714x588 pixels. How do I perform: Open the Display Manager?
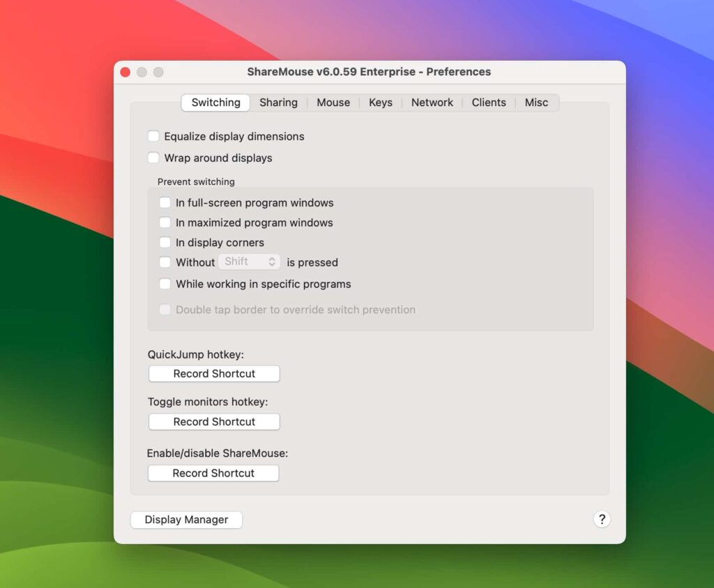click(x=186, y=519)
